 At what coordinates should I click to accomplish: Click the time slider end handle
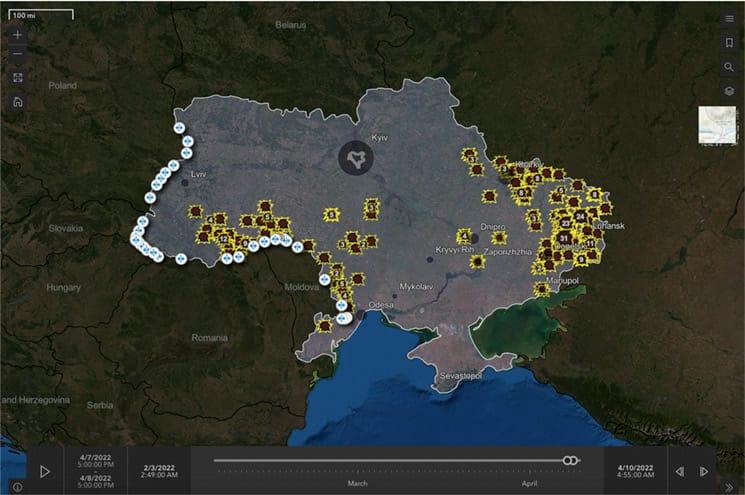point(575,461)
